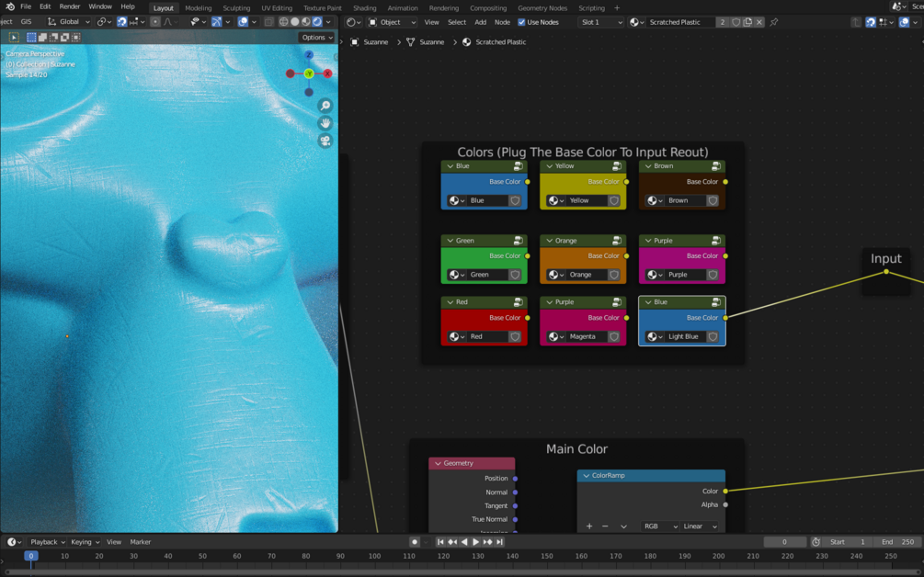Pin the node editor with pushpin icon
Viewport: 924px width, 577px height.
[x=774, y=22]
